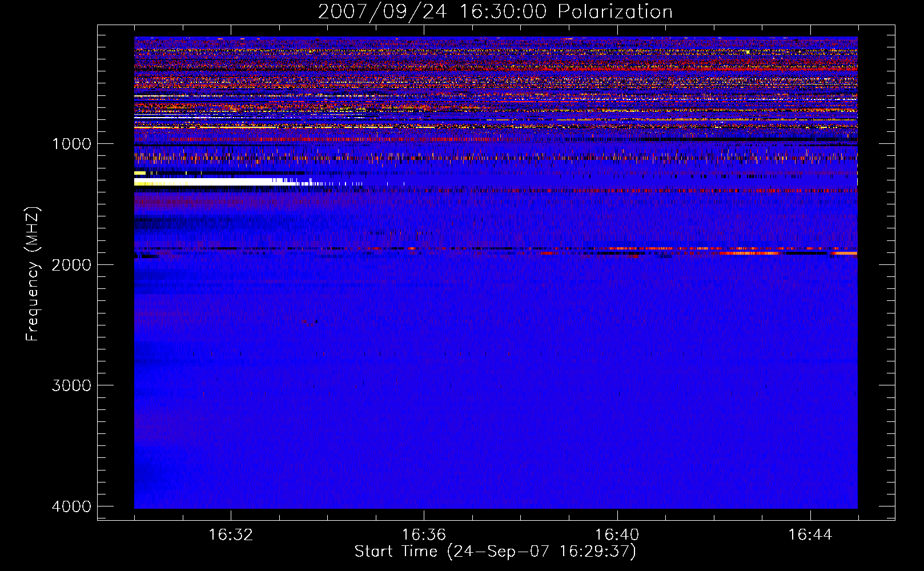
Task: Click the "16:40" time tick label
Action: click(617, 535)
